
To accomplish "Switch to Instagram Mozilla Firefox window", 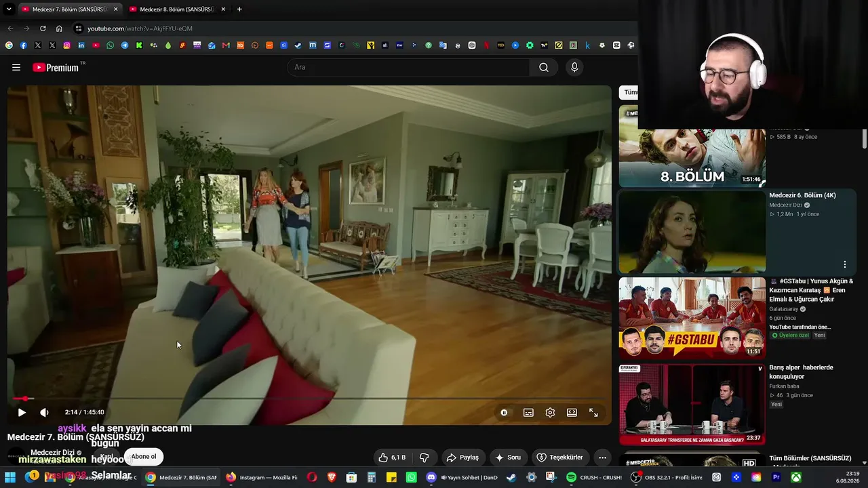I will click(262, 477).
